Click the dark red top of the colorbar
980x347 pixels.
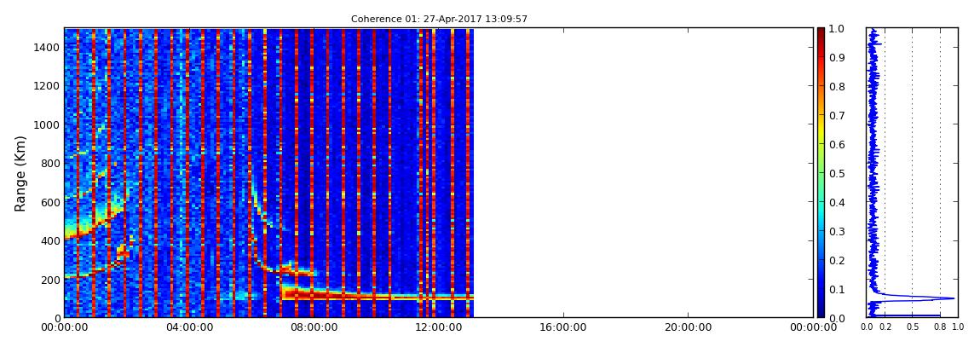pyautogui.click(x=821, y=34)
